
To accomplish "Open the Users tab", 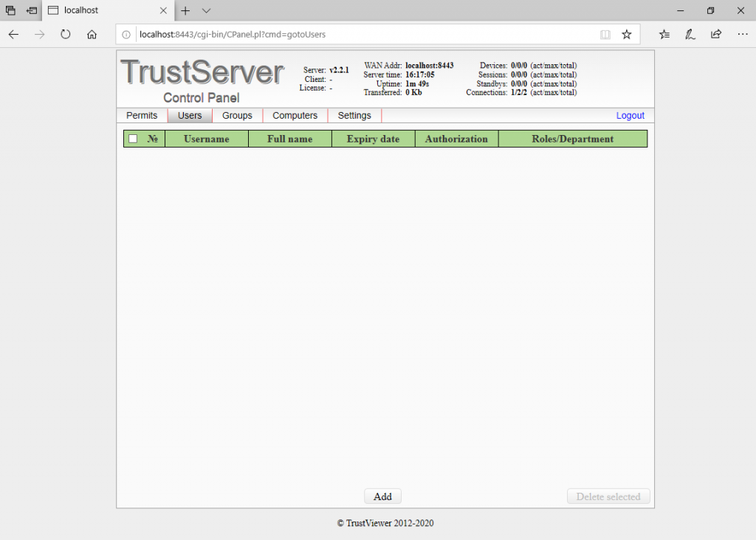I will coord(190,116).
